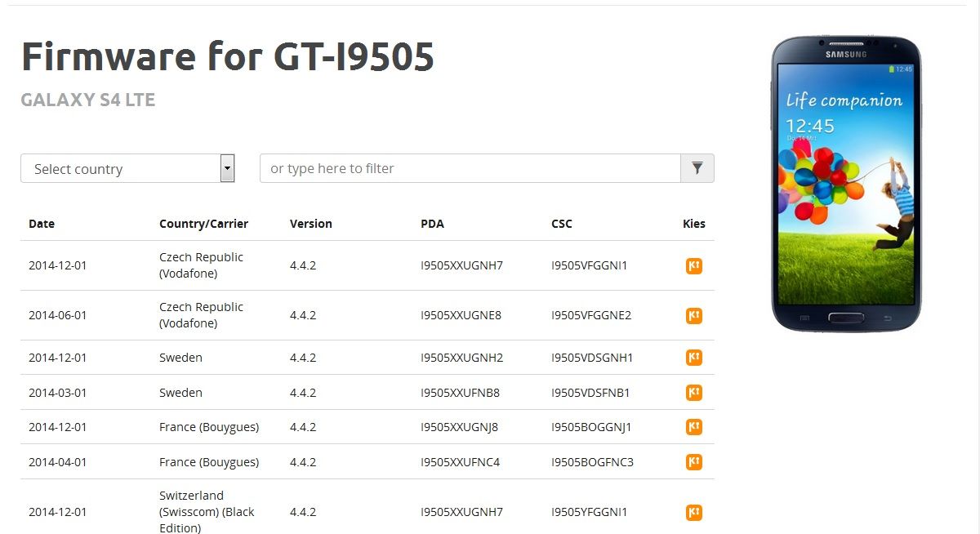Click Switzerland (Swisscom) (Black Edition) cell
The height and width of the screenshot is (534, 980).
tap(207, 512)
